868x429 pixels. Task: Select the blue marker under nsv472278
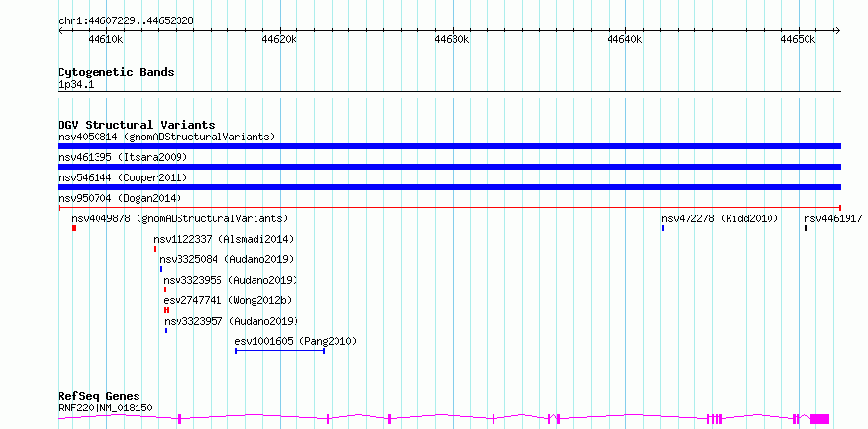(662, 228)
